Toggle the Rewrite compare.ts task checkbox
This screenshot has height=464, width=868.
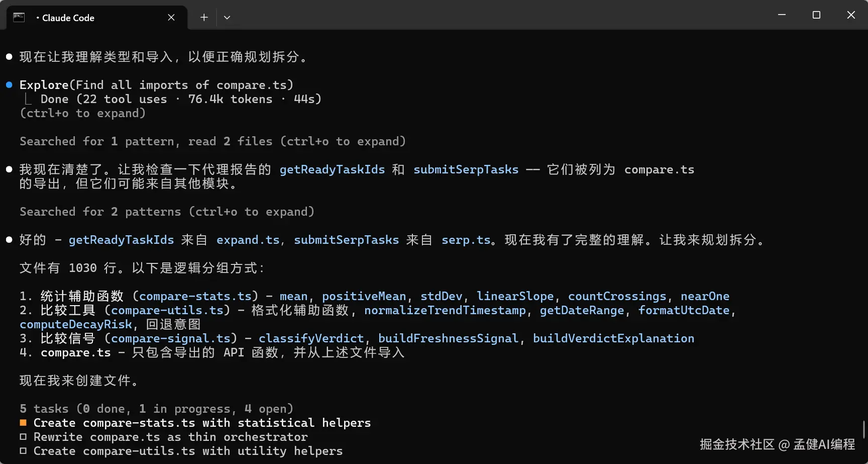pyautogui.click(x=23, y=437)
